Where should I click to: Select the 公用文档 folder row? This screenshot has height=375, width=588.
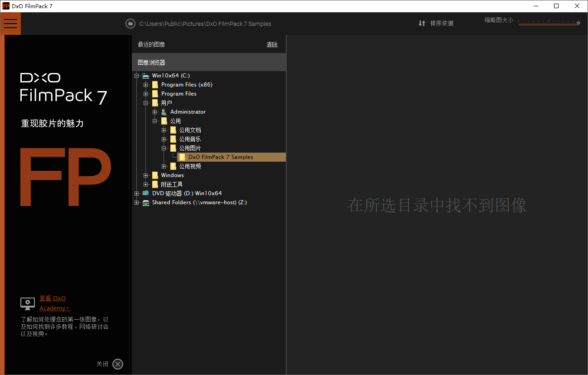pyautogui.click(x=190, y=130)
